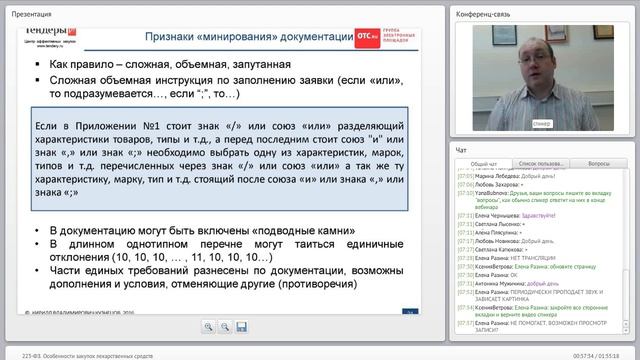Click the Спикер label on video
Image resolution: width=640 pixels, height=360 pixels.
[542, 123]
